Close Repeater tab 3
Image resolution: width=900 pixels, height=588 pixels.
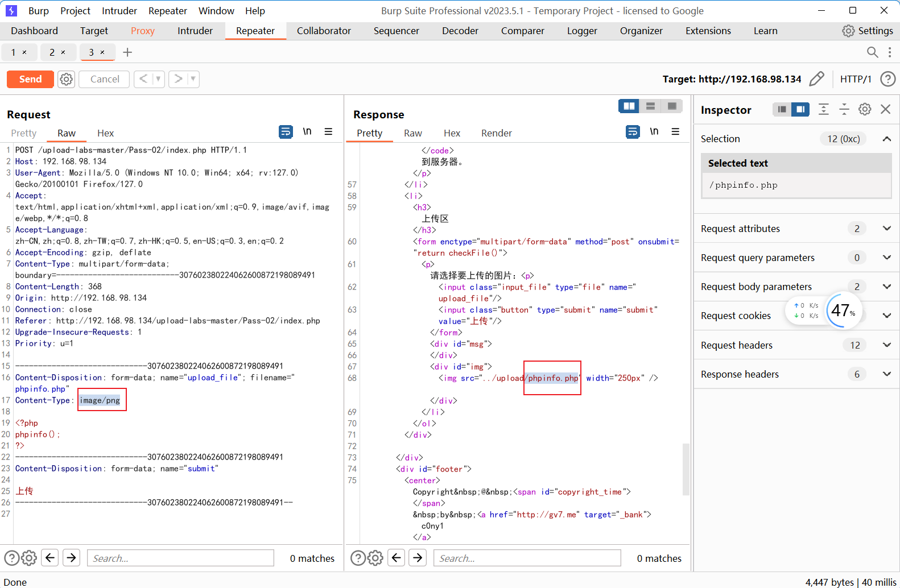[x=102, y=52]
